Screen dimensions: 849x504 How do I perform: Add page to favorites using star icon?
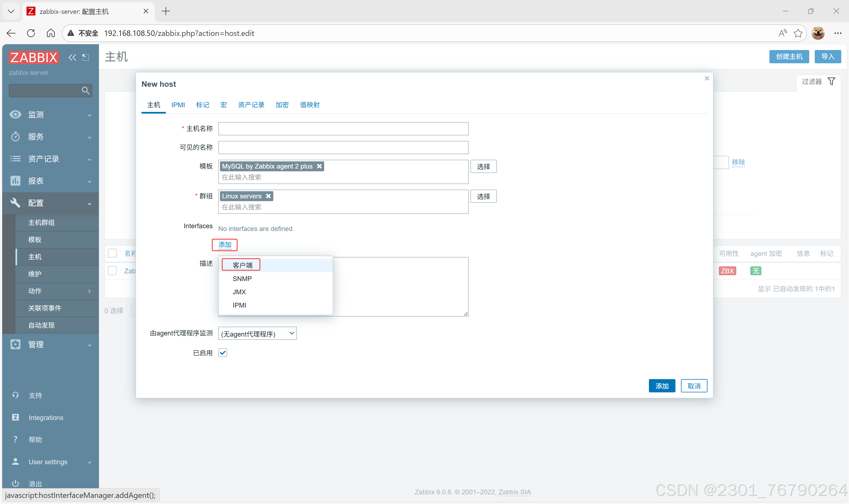click(798, 33)
